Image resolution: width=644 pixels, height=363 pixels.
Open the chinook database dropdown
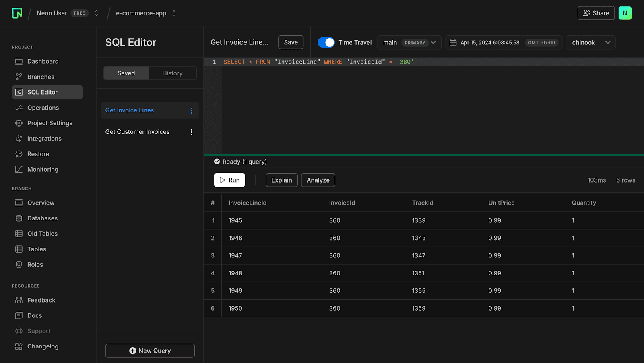pyautogui.click(x=590, y=42)
